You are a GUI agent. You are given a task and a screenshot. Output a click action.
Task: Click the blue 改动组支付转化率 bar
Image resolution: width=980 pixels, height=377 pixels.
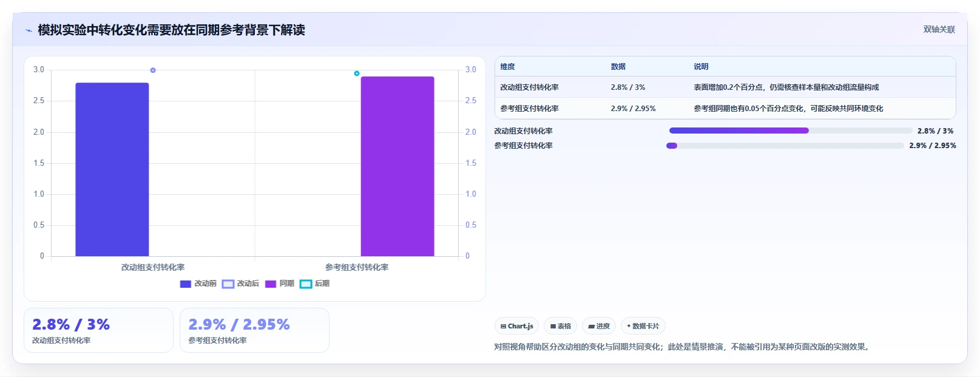point(112,169)
